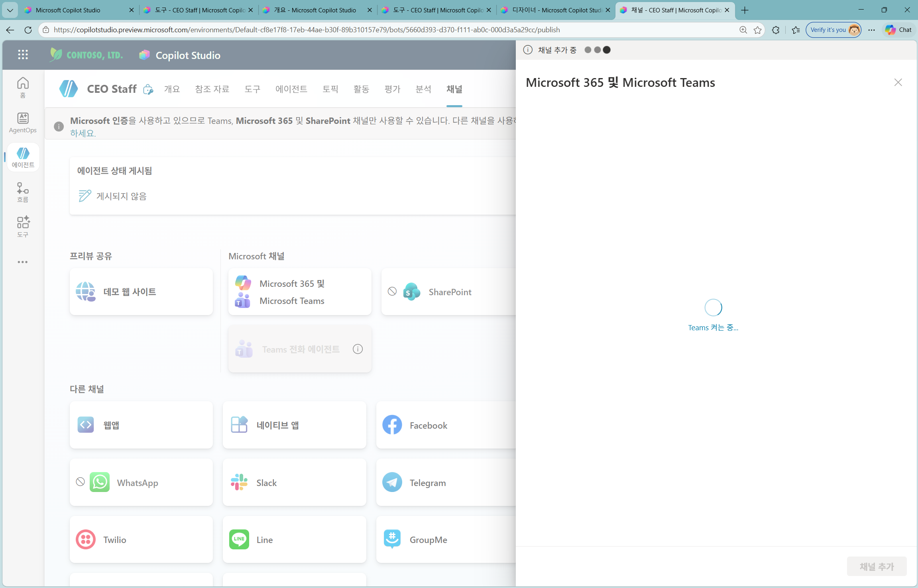
Task: Open the 데모 웹 사이트 channel card
Action: [141, 292]
